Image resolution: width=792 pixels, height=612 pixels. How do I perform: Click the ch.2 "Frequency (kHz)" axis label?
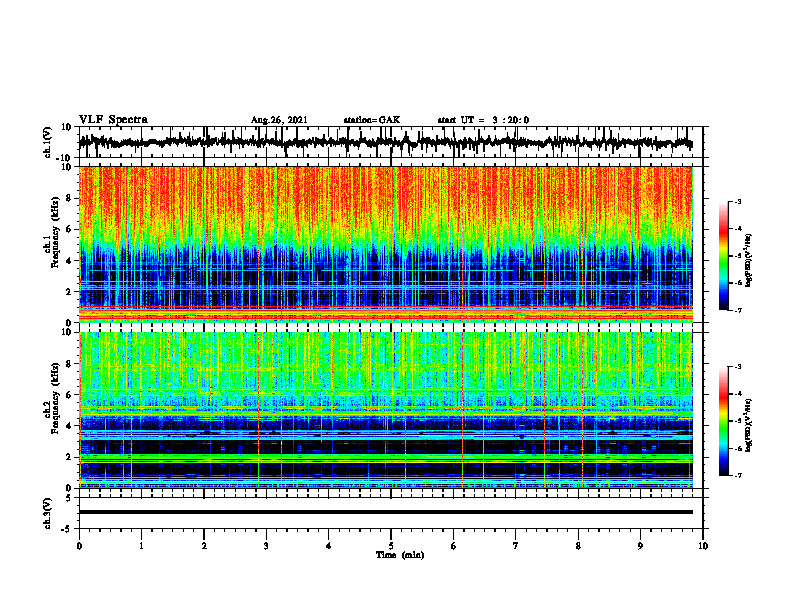coord(56,398)
